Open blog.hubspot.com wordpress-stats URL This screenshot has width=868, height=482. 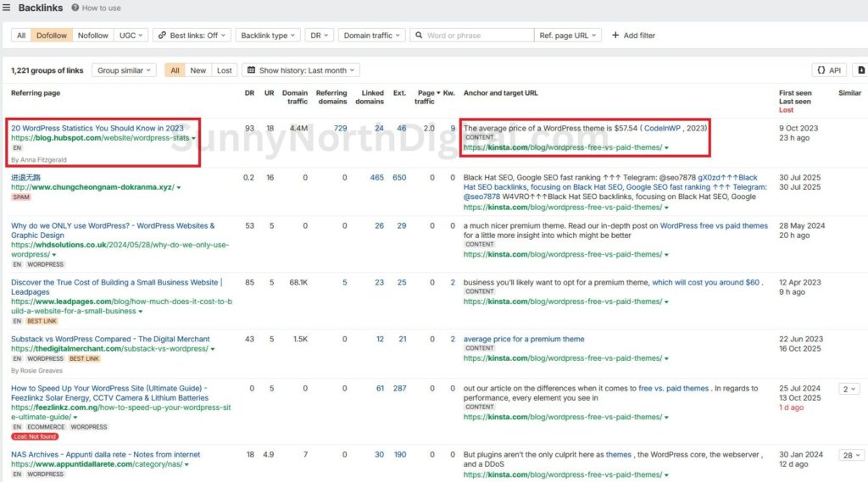pyautogui.click(x=100, y=138)
